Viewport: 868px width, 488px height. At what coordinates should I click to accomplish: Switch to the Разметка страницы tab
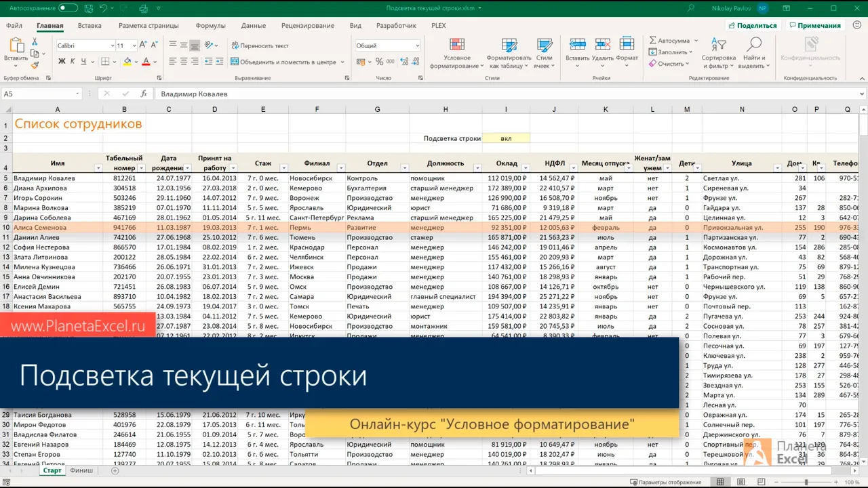149,26
